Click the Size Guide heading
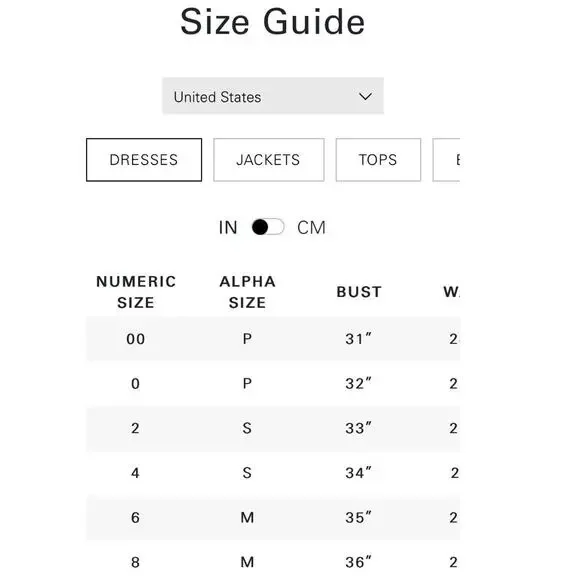580x580 pixels. tap(273, 22)
